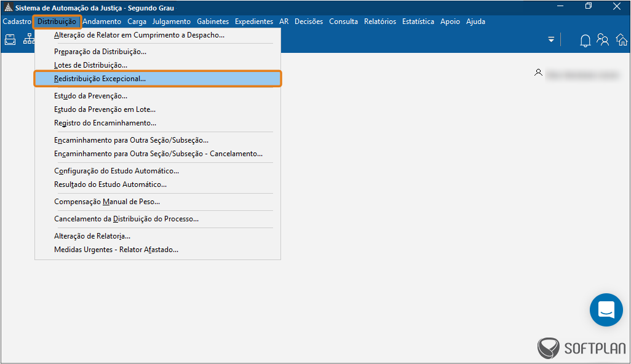Open the blue chat support bubble
This screenshot has height=364, width=631.
click(x=606, y=310)
